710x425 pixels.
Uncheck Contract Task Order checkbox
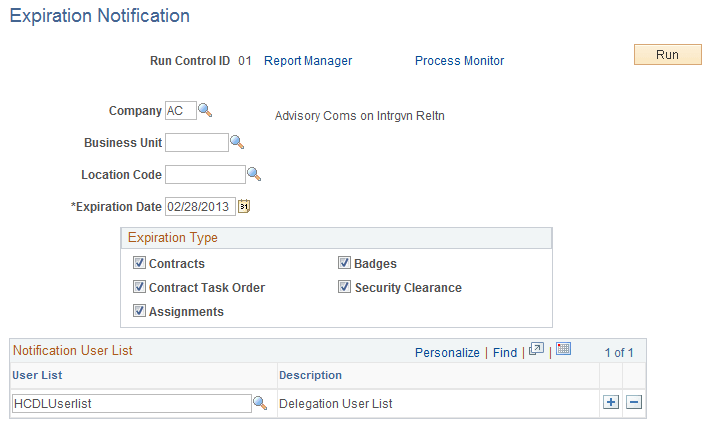139,288
